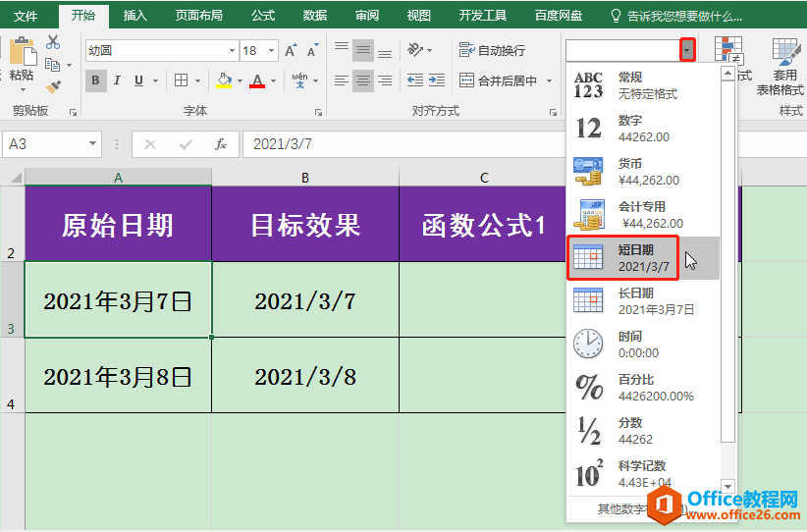Select 数字 number format 44262.00
Viewport: 807px width, 532px height.
click(x=643, y=129)
